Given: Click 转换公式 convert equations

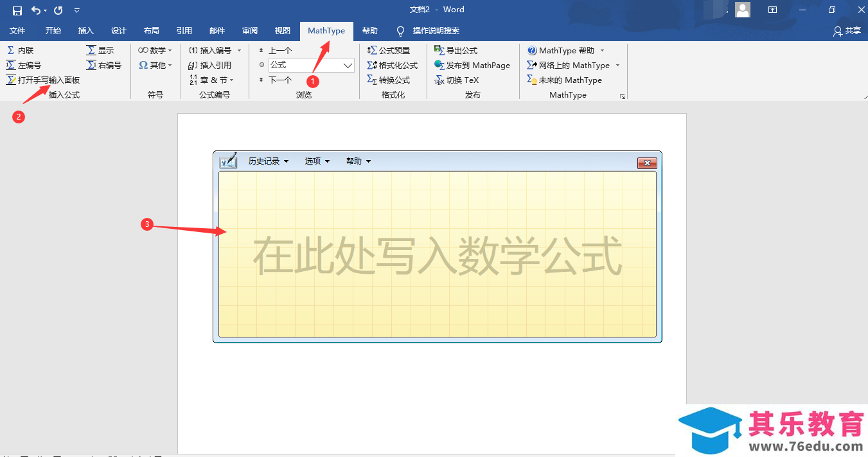Looking at the screenshot, I should (389, 80).
